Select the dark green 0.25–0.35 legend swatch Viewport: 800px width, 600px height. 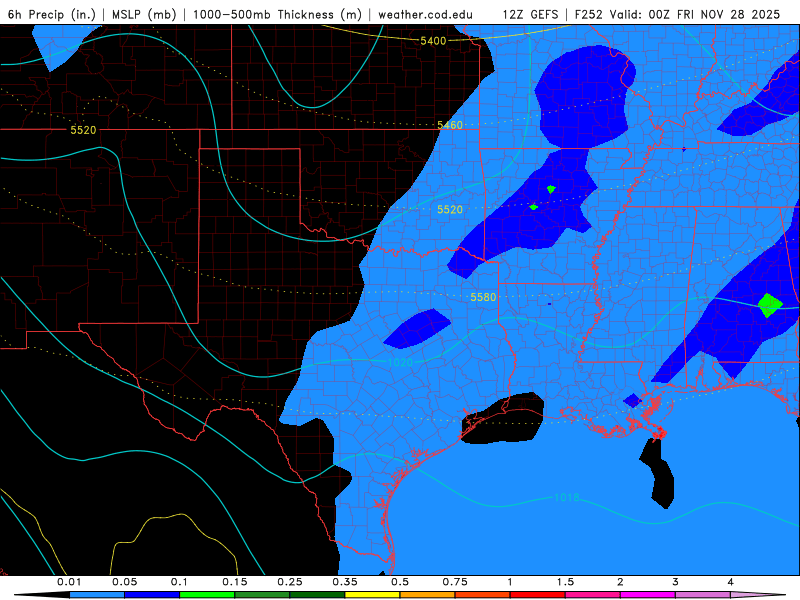[317, 595]
